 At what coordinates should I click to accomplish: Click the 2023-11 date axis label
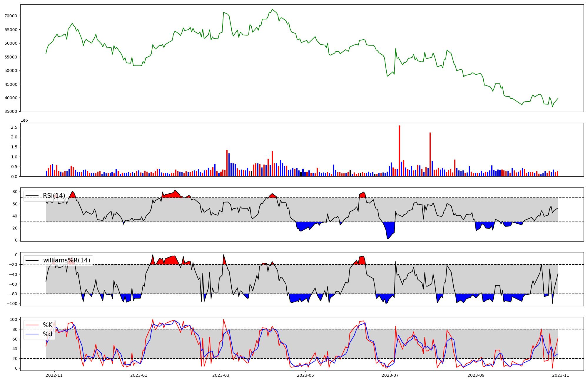pyautogui.click(x=561, y=375)
